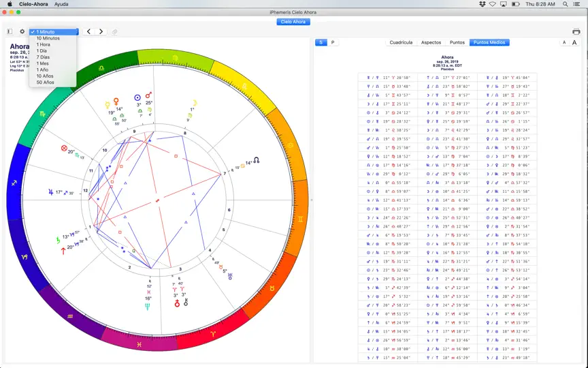Image resolution: width=588 pixels, height=368 pixels.
Task: Click the greyed link icon in toolbar
Action: click(x=115, y=32)
